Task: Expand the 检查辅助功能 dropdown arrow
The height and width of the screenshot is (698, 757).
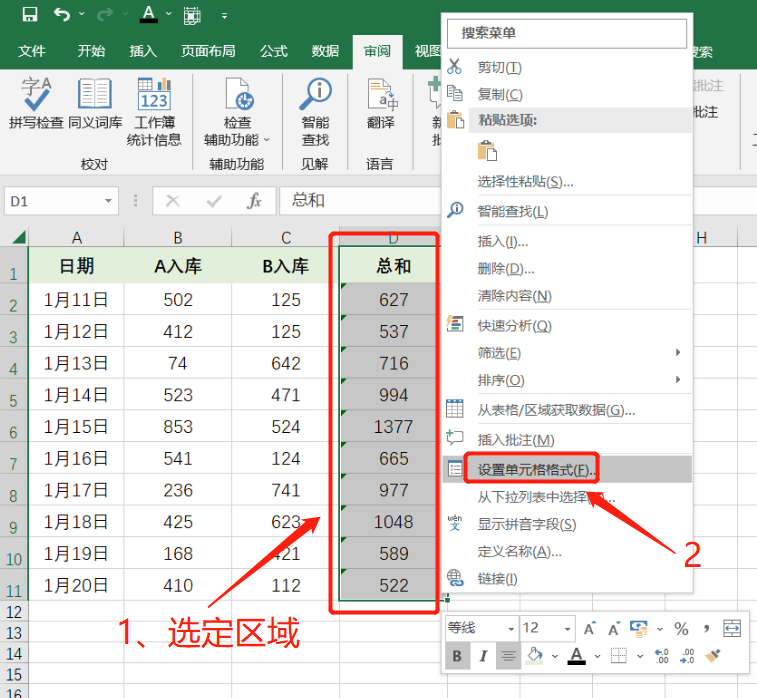Action: (x=266, y=140)
